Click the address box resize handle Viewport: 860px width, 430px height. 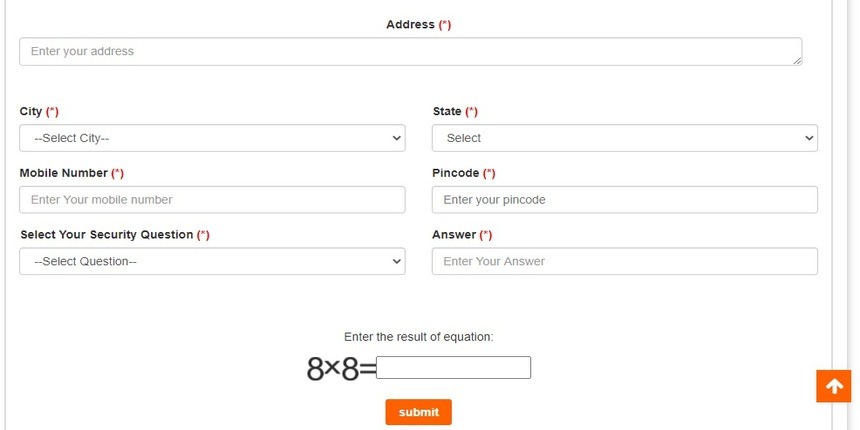(797, 61)
